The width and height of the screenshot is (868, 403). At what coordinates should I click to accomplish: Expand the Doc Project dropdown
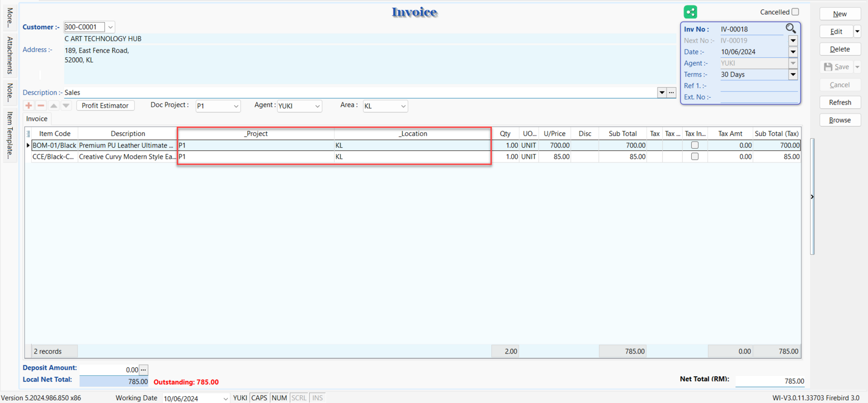pos(236,106)
